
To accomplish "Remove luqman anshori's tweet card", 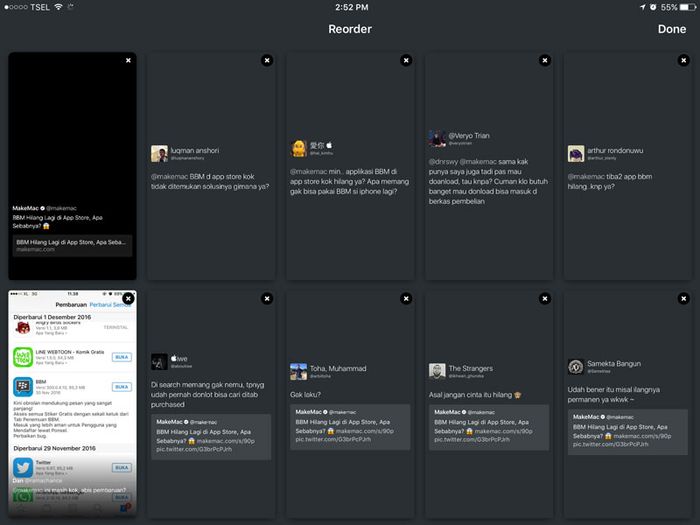I will pyautogui.click(x=267, y=60).
